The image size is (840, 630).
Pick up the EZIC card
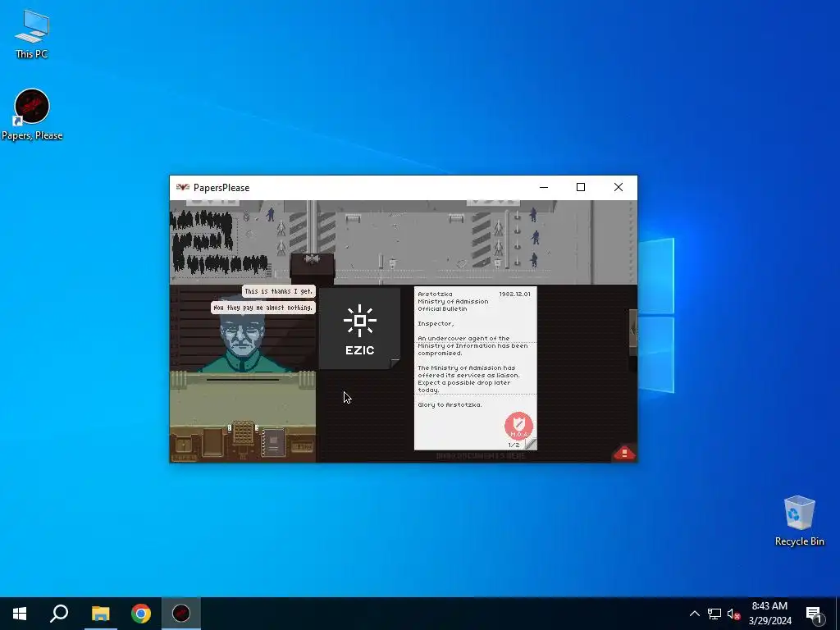[x=359, y=328]
